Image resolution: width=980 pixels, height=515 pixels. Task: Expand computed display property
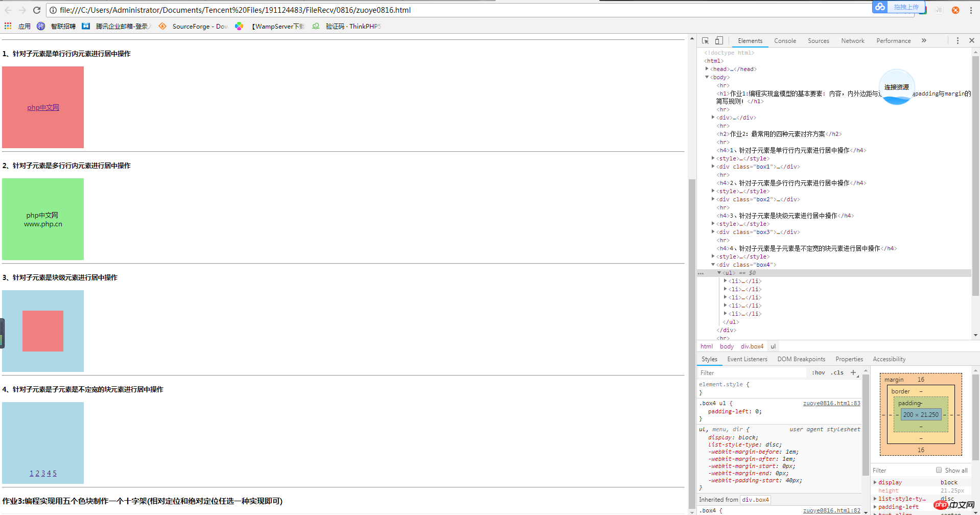(875, 482)
